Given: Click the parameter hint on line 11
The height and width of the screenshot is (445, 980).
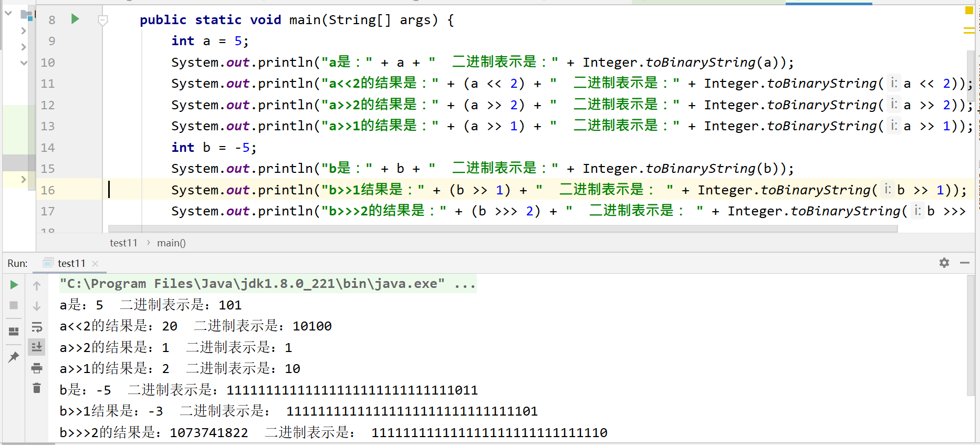Looking at the screenshot, I should [894, 83].
